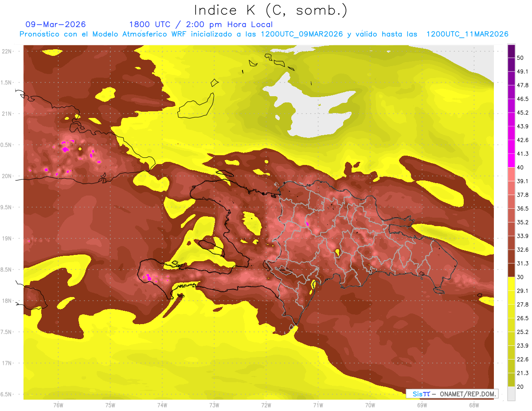532x411 pixels.
Task: Pick the "21.3" colorbar value
Action: pyautogui.click(x=522, y=373)
